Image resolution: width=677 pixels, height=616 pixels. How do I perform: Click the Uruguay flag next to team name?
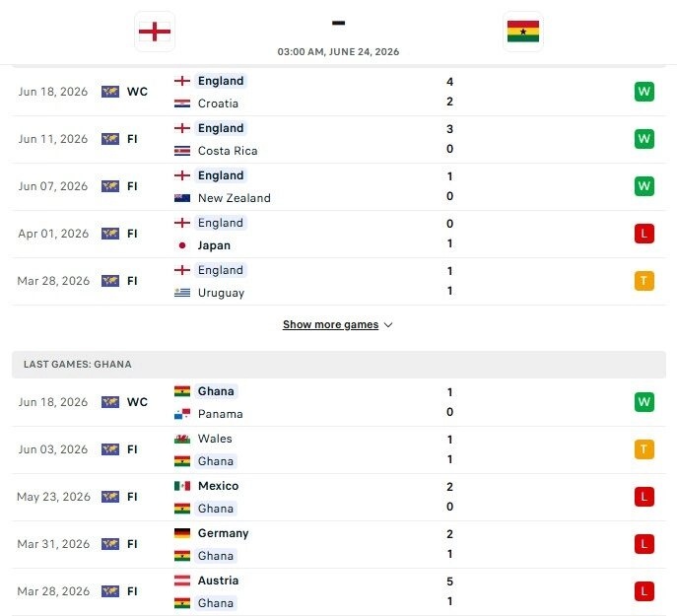tap(181, 293)
